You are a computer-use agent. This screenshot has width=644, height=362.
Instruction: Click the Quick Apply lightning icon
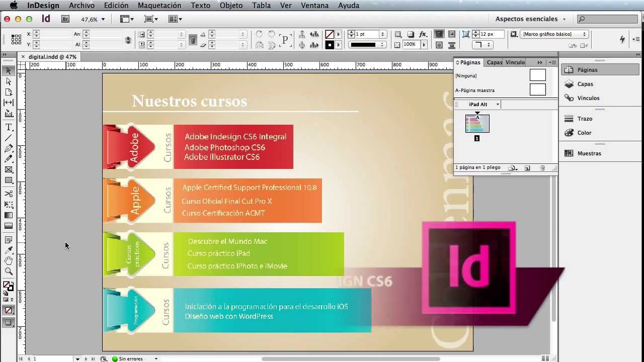622,39
